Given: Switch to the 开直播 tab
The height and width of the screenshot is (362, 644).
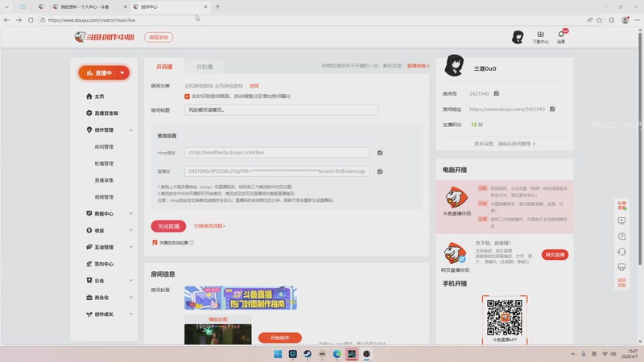Looking at the screenshot, I should [164, 67].
